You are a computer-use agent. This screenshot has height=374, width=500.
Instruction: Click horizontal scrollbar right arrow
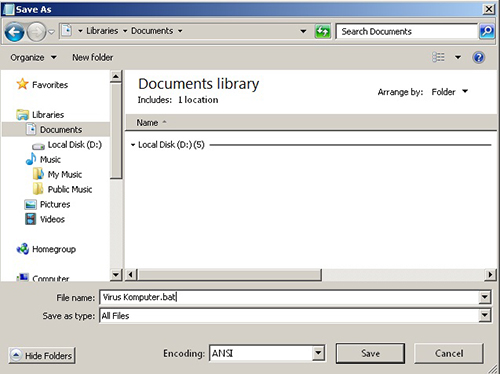click(x=490, y=275)
